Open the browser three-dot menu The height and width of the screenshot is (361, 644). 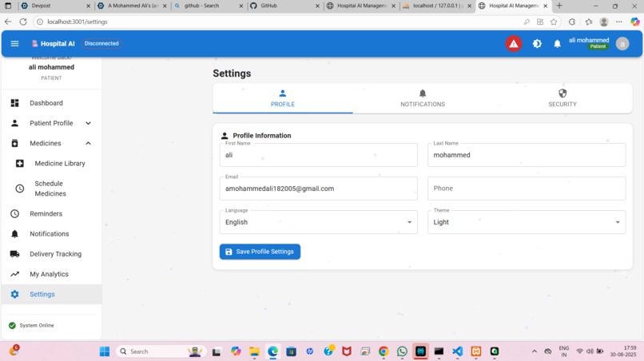tap(619, 22)
